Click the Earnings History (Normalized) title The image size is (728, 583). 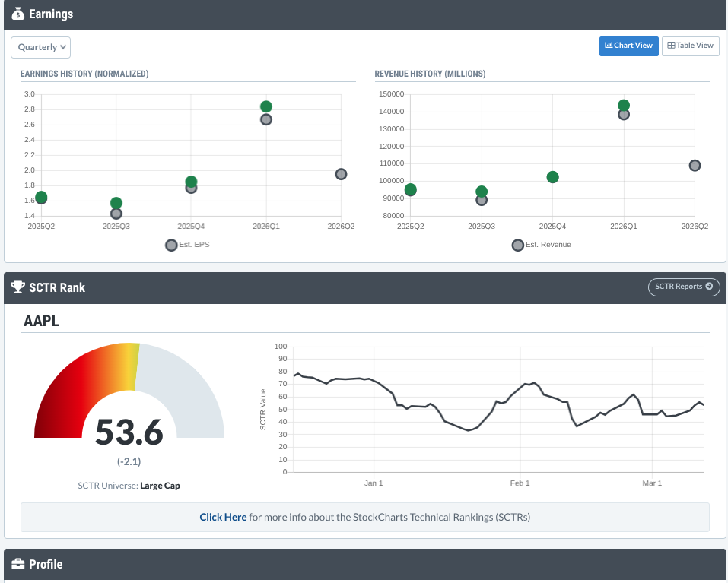point(84,74)
